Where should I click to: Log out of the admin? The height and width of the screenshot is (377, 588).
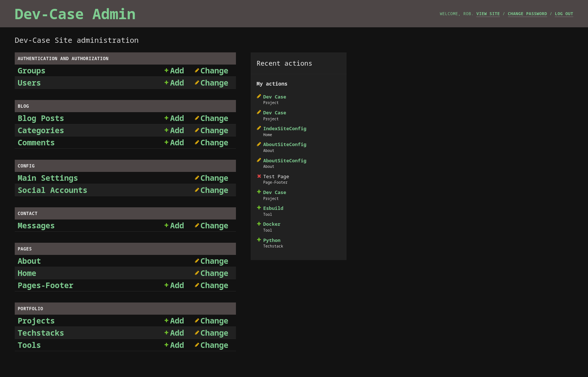click(x=564, y=14)
